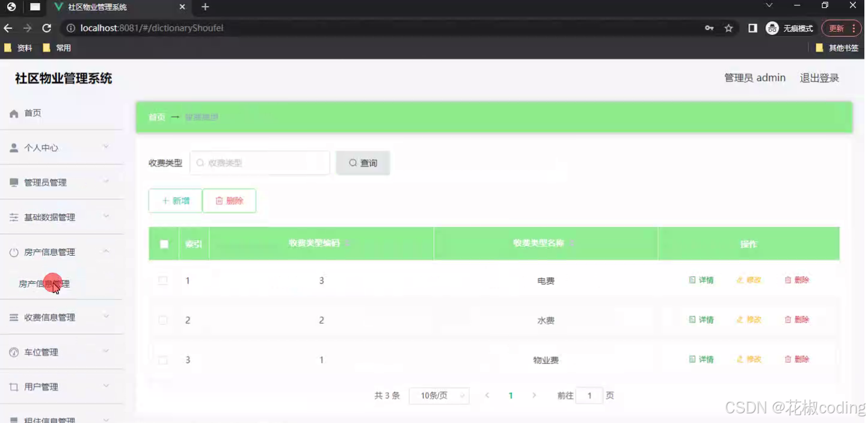868x423 pixels.
Task: Check the row checkbox for 电费
Action: (162, 280)
